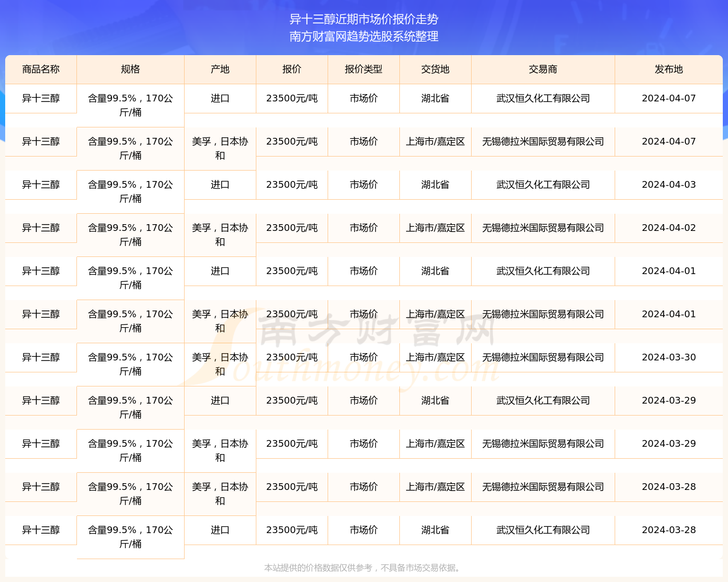Click date 2024-03-29 in the 武汉恒久化工 row

click(669, 400)
